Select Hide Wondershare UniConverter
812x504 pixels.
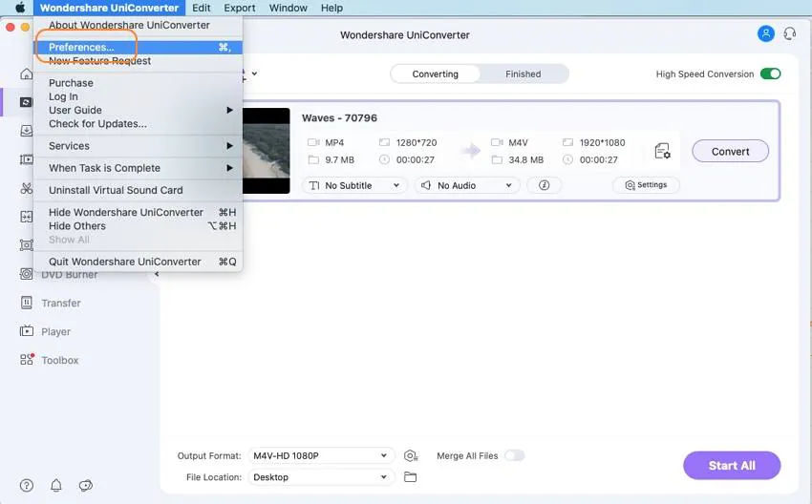(138, 213)
